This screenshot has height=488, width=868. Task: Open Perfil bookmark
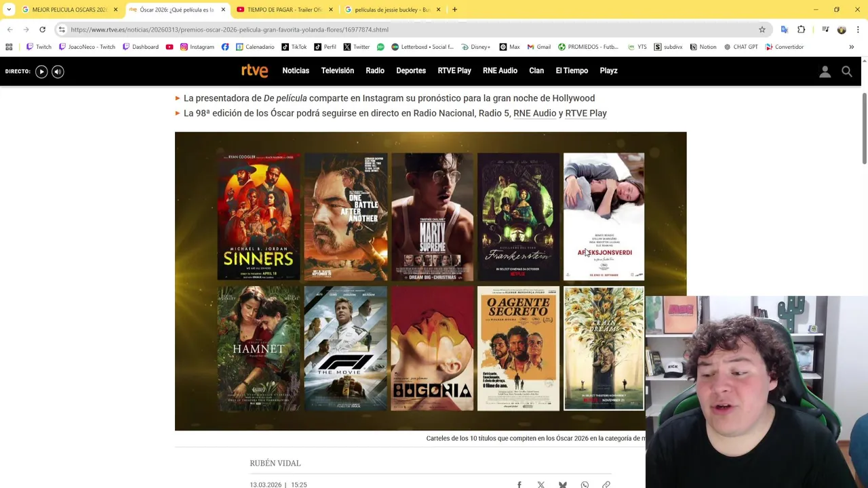coord(325,47)
